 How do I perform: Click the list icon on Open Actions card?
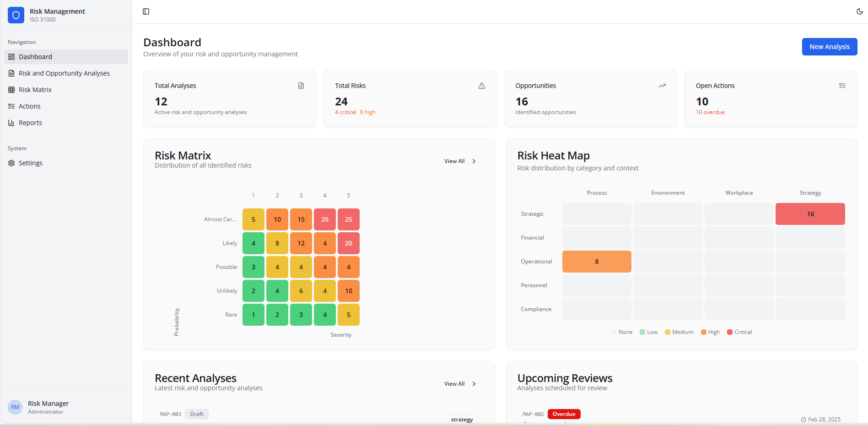point(842,86)
